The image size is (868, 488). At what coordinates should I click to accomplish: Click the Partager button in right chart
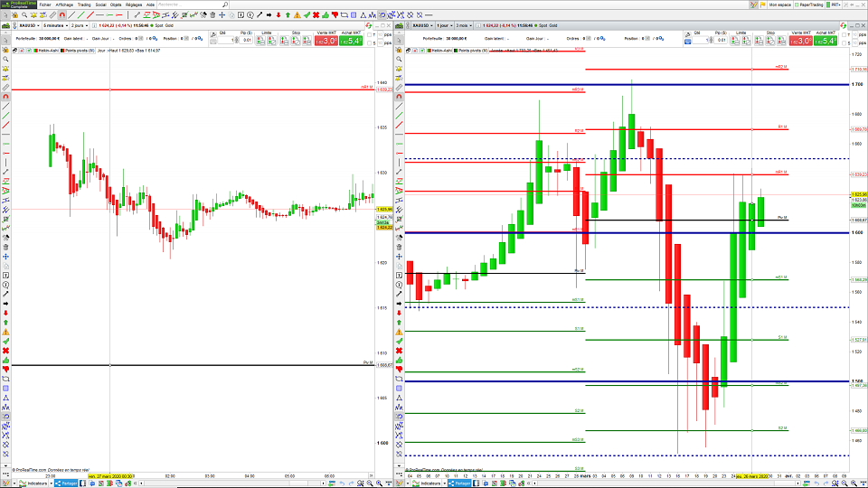click(459, 483)
